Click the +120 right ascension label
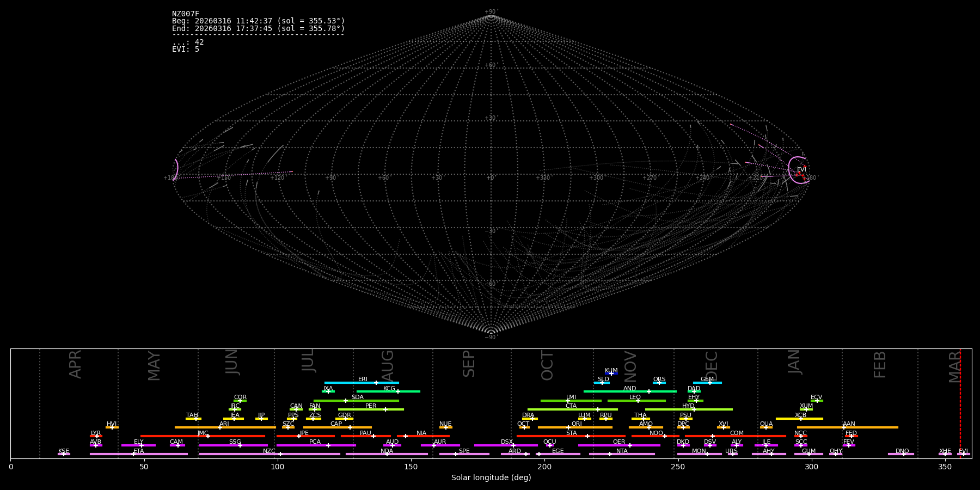 coord(277,177)
